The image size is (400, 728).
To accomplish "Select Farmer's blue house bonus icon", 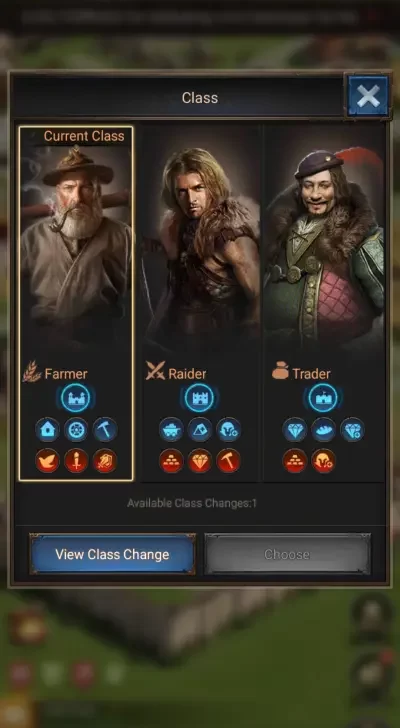I will pos(47,430).
